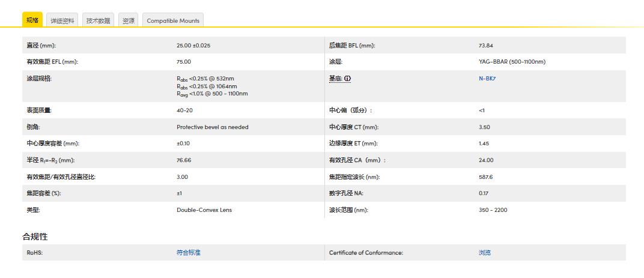Open the N-BK7 substrate link
This screenshot has width=644, height=278.
tap(487, 79)
